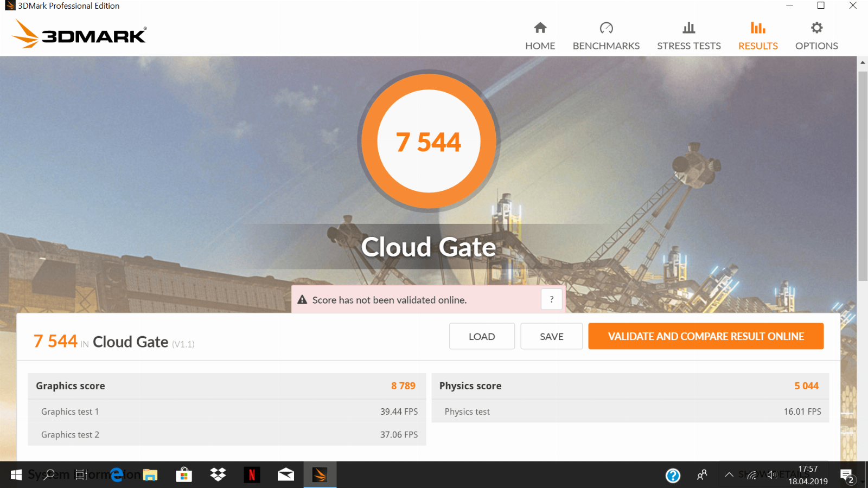Open Netflix from the taskbar
This screenshot has height=488, width=868.
point(252,475)
